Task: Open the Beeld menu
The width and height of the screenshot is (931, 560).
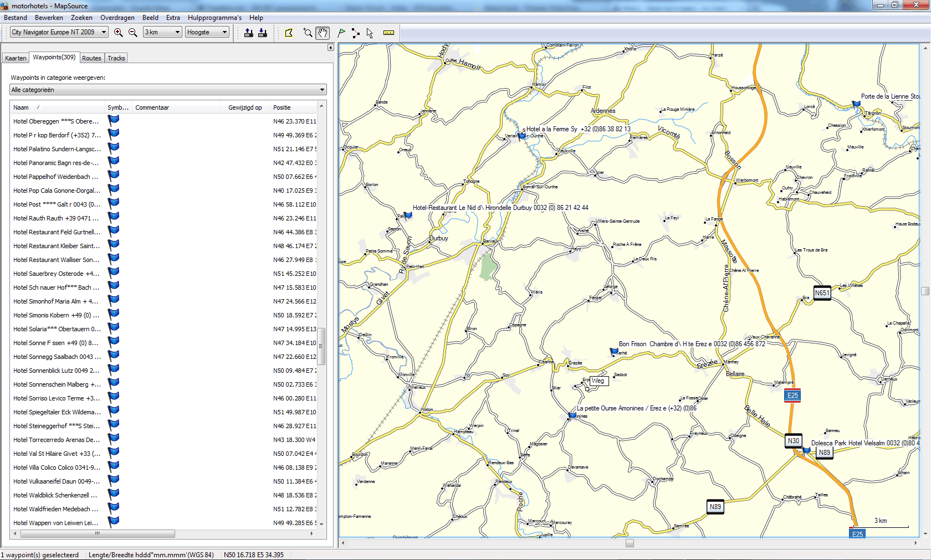Action: (x=150, y=18)
